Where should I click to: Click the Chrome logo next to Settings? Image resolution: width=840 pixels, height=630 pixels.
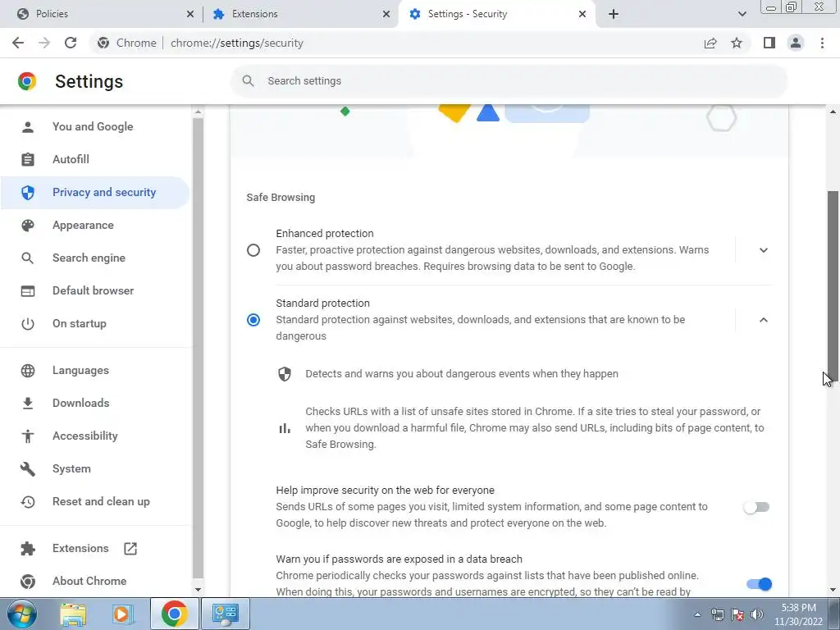coord(27,81)
